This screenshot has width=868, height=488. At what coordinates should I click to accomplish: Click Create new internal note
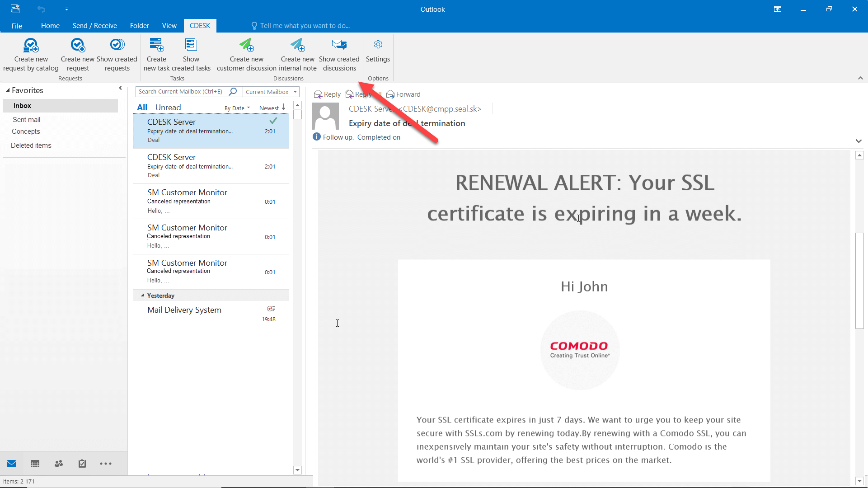click(x=297, y=55)
